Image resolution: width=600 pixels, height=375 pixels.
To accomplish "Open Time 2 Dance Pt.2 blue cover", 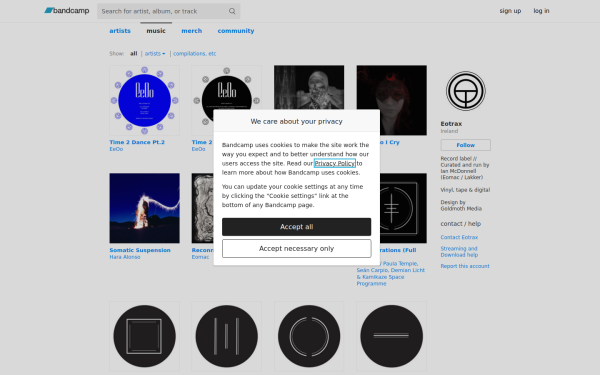I will tap(144, 100).
